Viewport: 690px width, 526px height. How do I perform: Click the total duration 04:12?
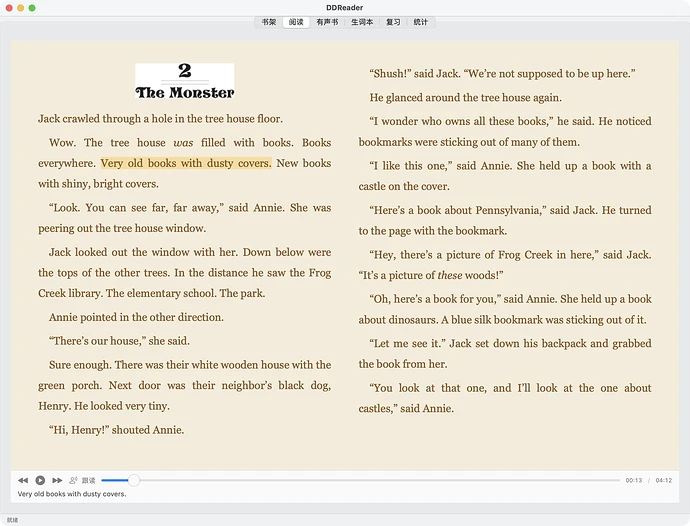click(x=664, y=480)
